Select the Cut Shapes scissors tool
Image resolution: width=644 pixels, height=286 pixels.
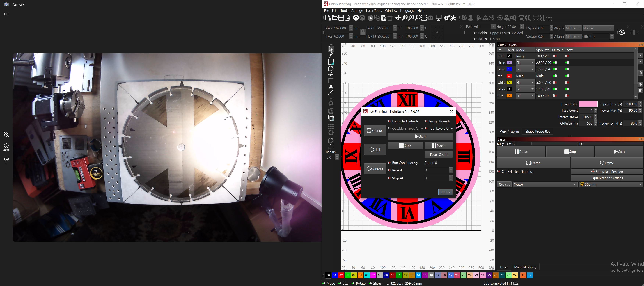pos(331,74)
